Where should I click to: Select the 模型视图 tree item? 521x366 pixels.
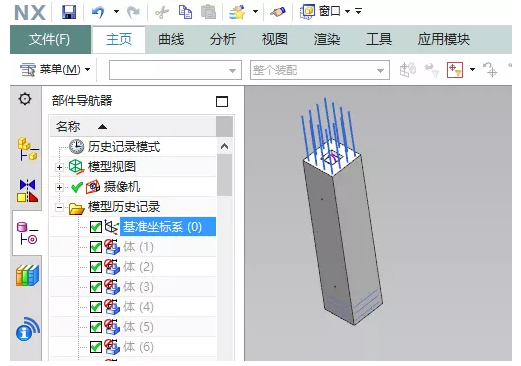(112, 167)
